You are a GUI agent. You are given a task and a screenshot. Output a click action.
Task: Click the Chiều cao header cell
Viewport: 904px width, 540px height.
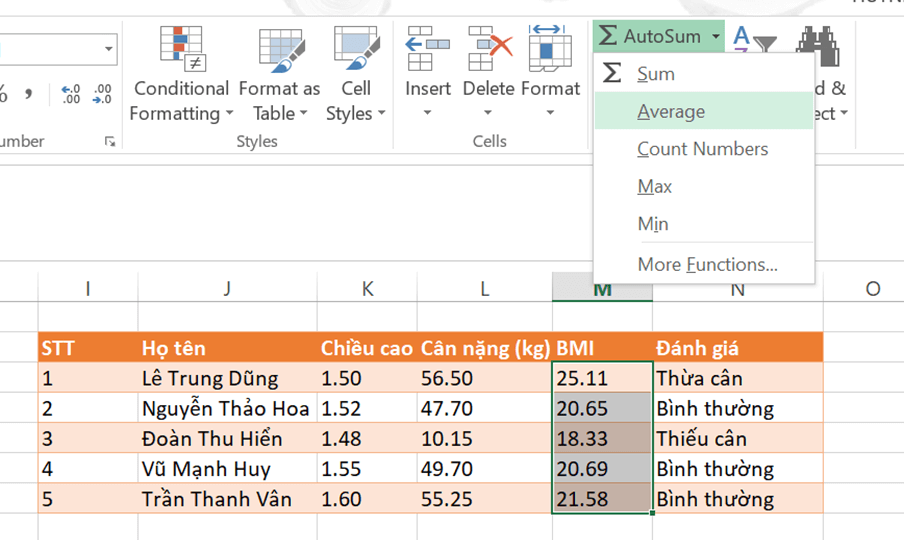(x=367, y=348)
